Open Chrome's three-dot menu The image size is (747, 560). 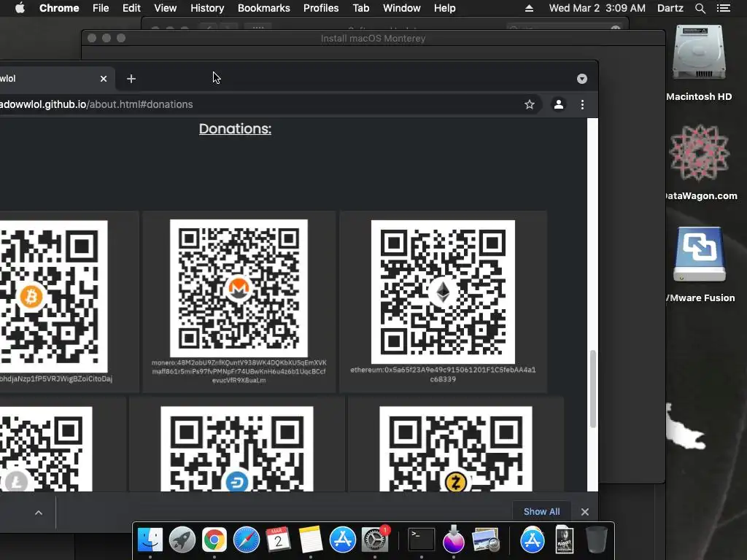(582, 104)
